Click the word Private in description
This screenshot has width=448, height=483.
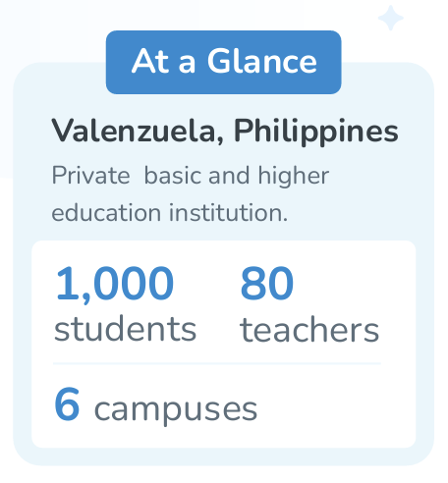[91, 176]
